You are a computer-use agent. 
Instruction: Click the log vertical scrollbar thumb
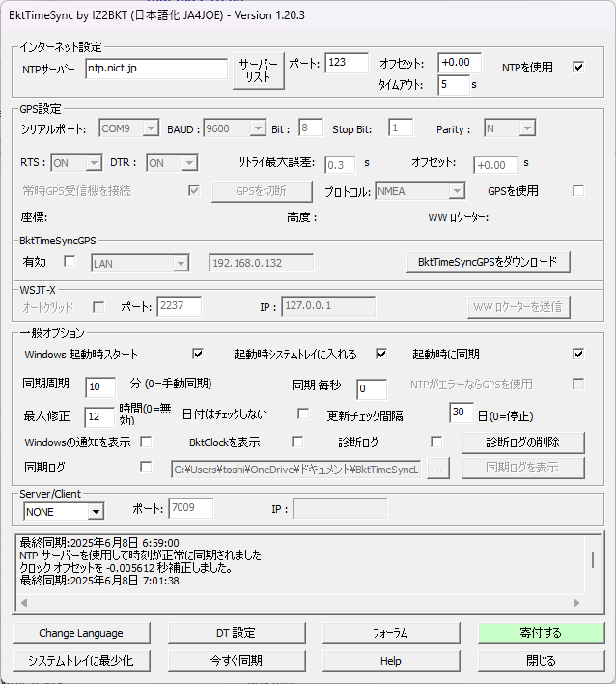(x=593, y=559)
